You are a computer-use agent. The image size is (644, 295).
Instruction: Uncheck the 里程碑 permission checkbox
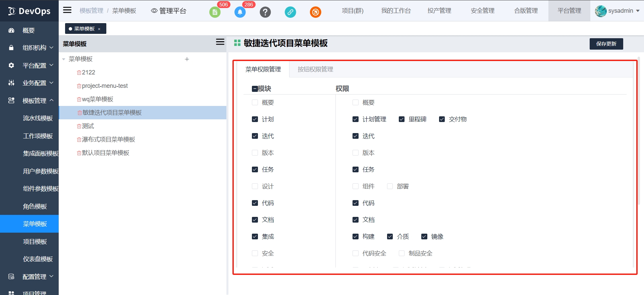[x=401, y=119]
